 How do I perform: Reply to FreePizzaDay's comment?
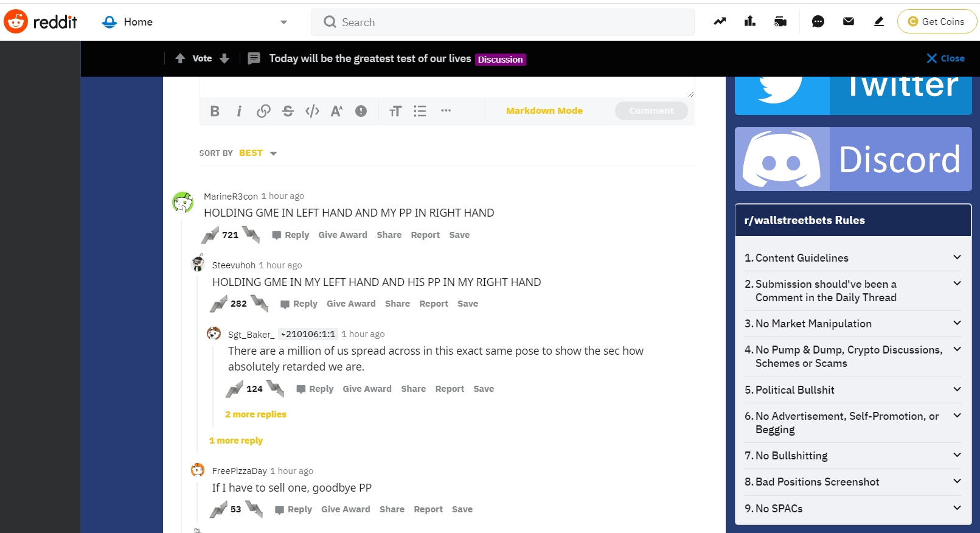[294, 509]
